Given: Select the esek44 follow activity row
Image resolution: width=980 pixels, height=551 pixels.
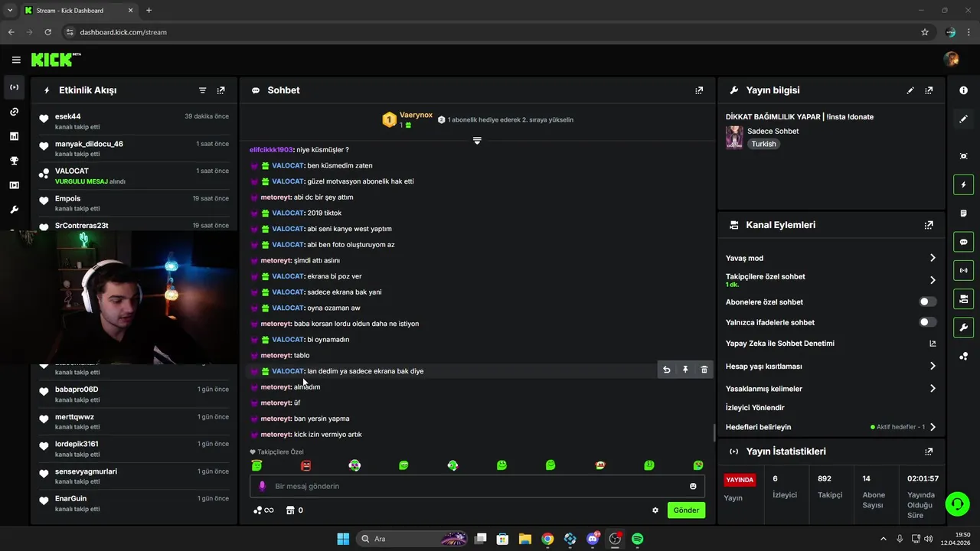Looking at the screenshot, I should tap(135, 121).
